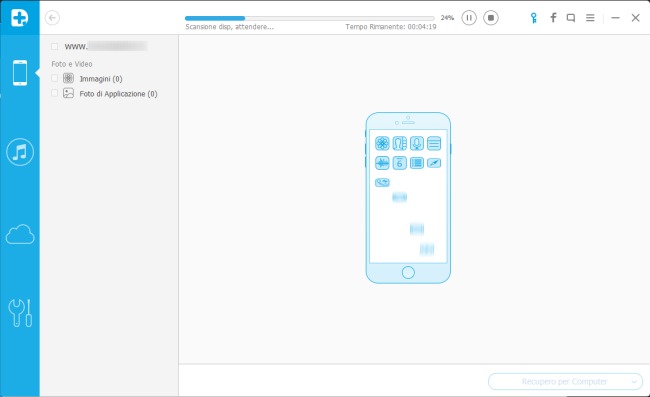
Task: Tick the Immagini checkbox
Action: (x=54, y=78)
